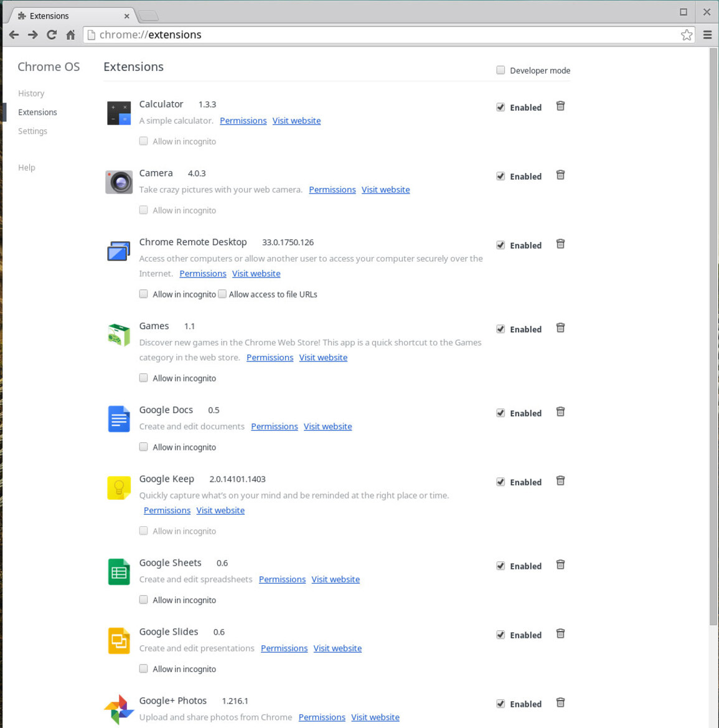Image resolution: width=719 pixels, height=728 pixels.
Task: Allow Chrome Remote Desktop in incognito
Action: (x=144, y=294)
